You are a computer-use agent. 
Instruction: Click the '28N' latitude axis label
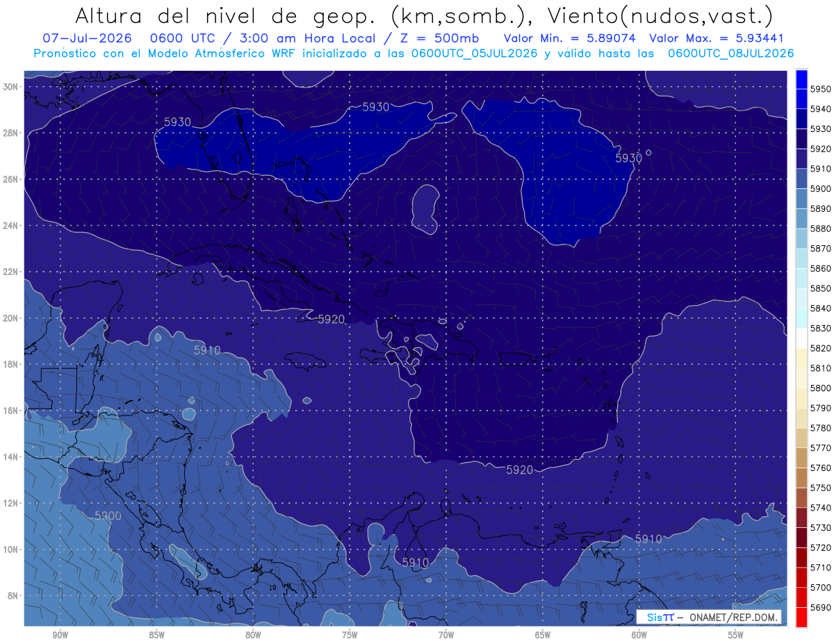coord(10,133)
